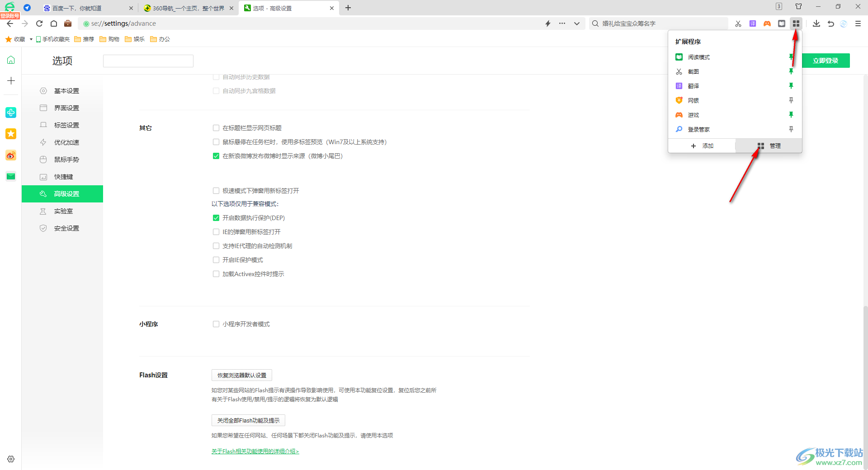Uncheck 开启数据执行保护(DEP)
The width and height of the screenshot is (868, 470).
pos(216,218)
